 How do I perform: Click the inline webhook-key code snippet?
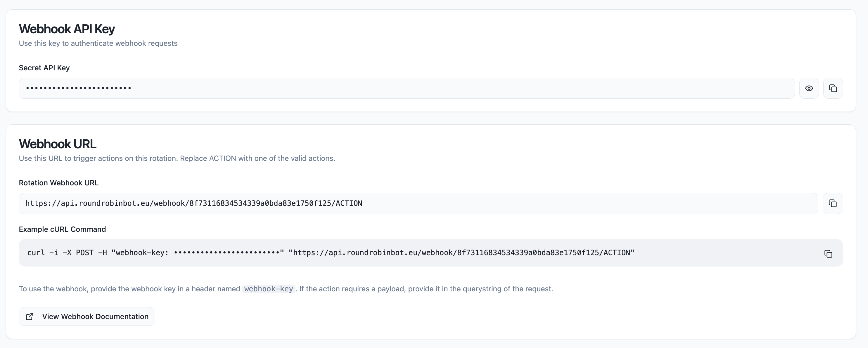(269, 289)
